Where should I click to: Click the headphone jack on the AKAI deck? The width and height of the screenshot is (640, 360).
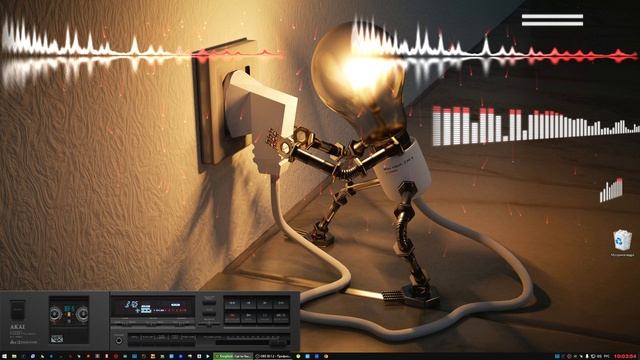coord(119,341)
